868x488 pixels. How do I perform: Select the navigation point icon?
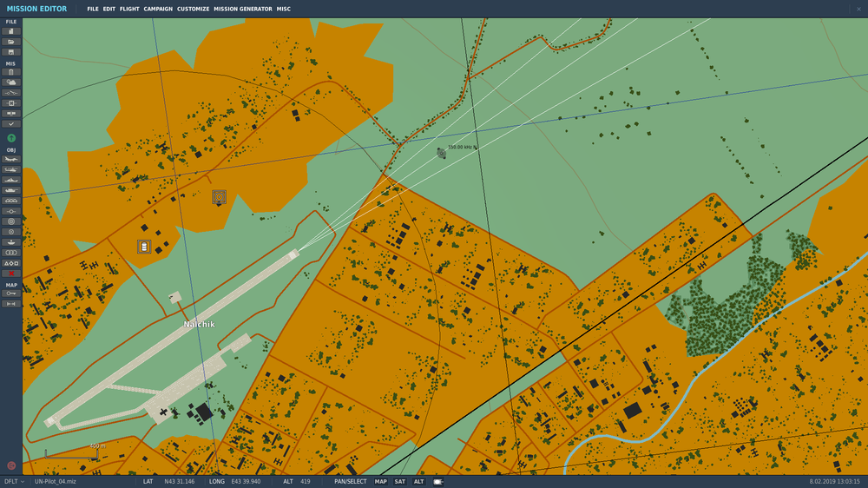[11, 211]
